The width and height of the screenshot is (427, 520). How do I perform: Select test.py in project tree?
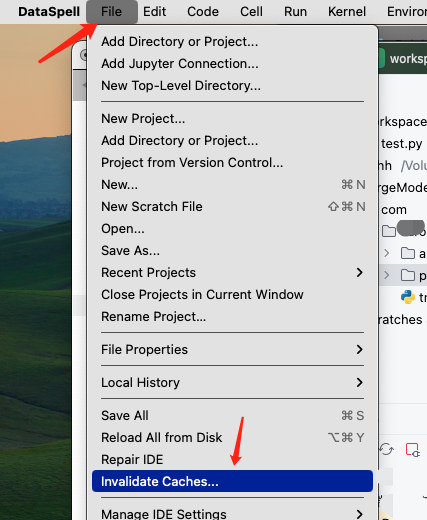point(402,144)
